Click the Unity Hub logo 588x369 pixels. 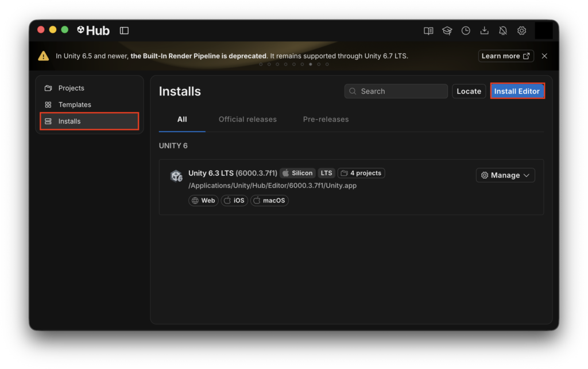(x=93, y=30)
